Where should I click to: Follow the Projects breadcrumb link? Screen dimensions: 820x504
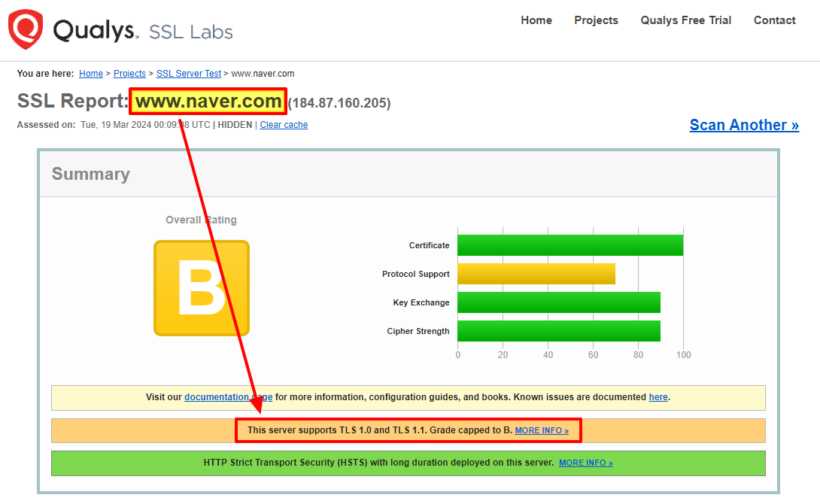click(129, 74)
